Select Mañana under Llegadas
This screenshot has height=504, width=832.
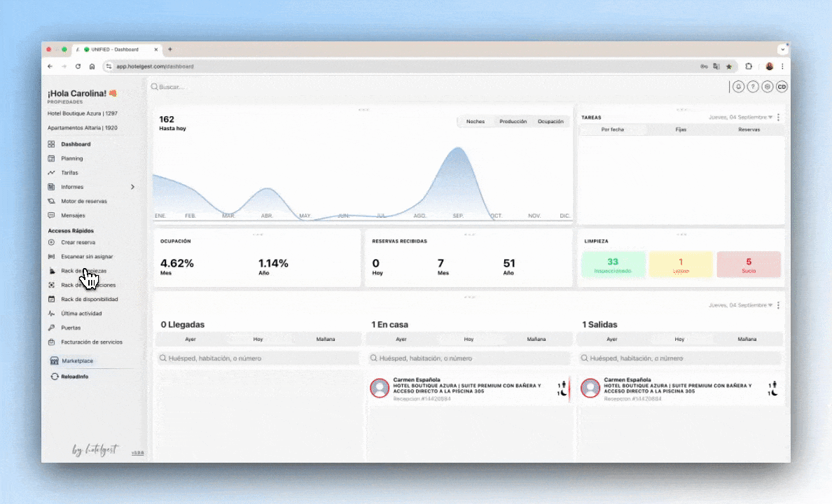coord(325,339)
